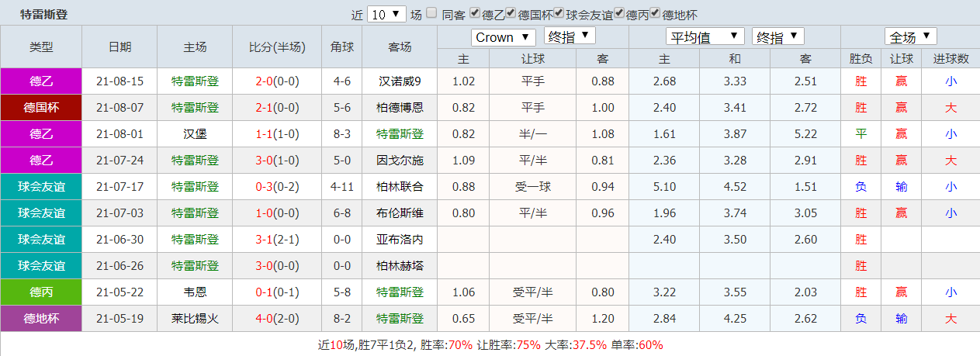Click average draw odds 4.25
Screen dimensions: 980x356
point(735,318)
